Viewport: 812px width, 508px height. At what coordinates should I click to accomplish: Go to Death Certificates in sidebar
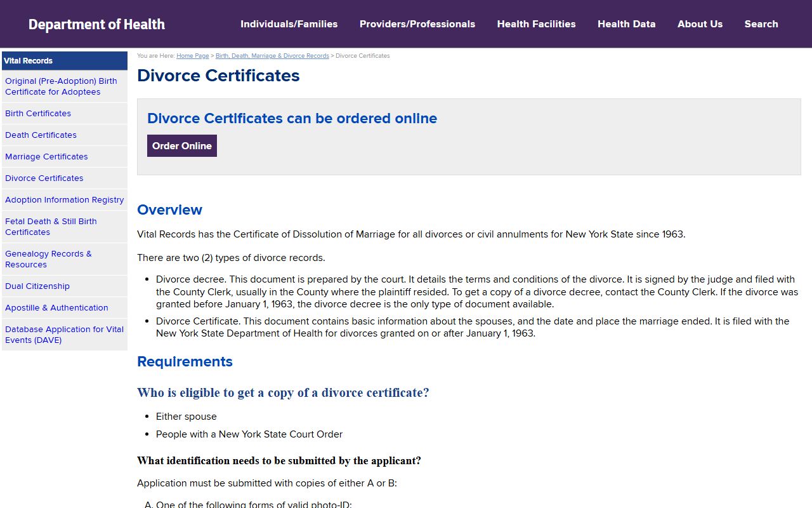click(65, 135)
